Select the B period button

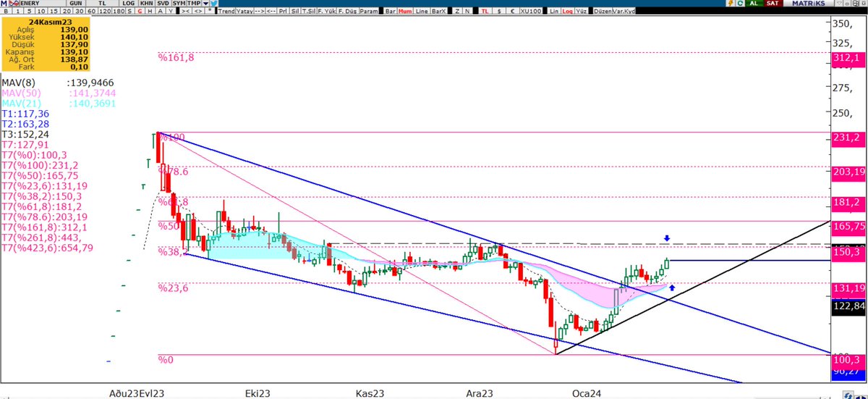point(6,12)
